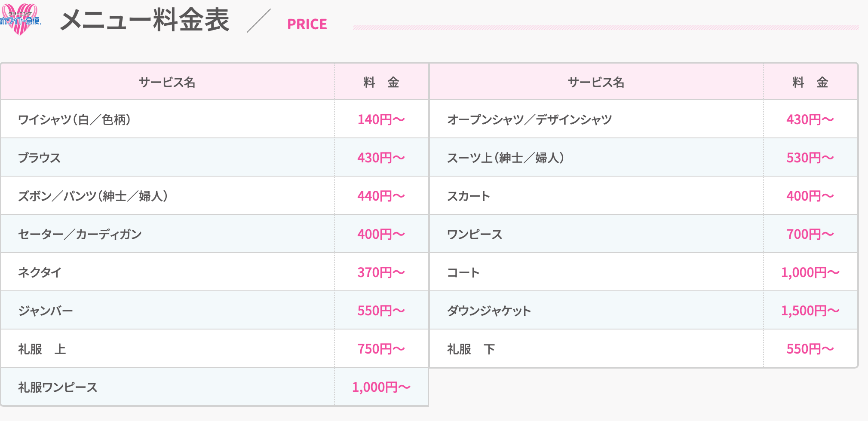Select the ブラウス service name
The image size is (868, 421).
click(39, 158)
